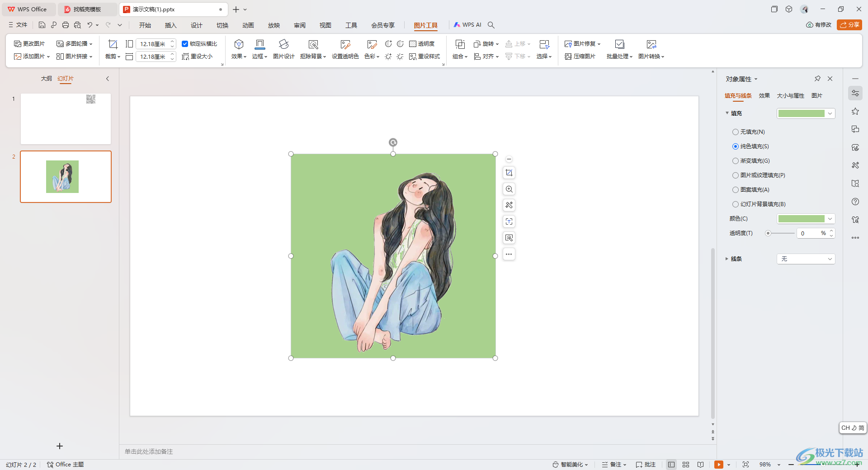Screen dimensions: 868x470
Task: Click the print icon in quick toolbar
Action: [66, 25]
